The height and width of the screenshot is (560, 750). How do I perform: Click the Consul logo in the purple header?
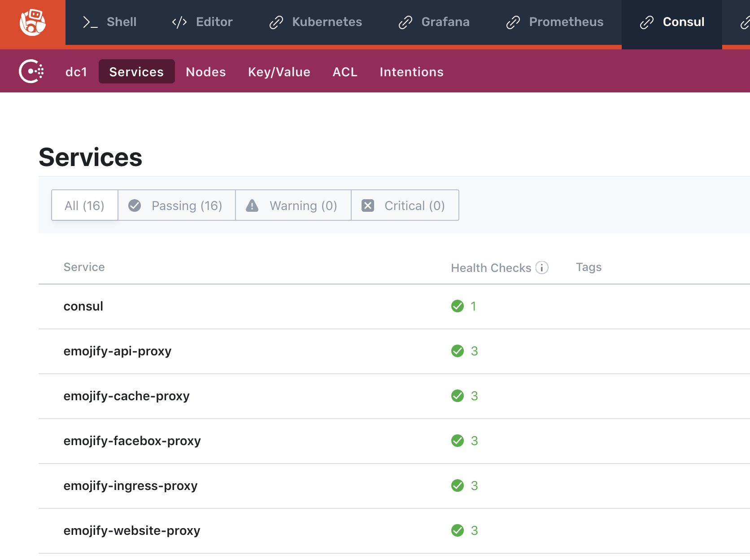click(x=31, y=71)
